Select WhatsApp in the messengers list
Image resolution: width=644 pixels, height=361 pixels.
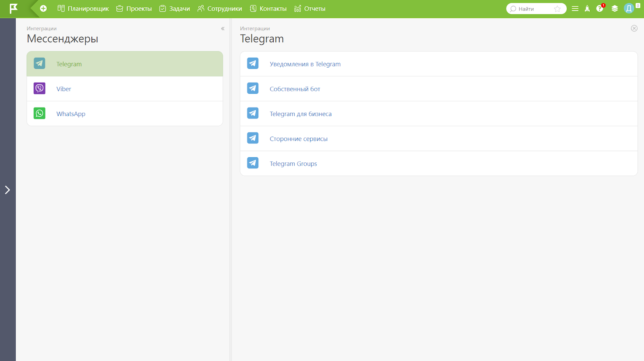125,114
